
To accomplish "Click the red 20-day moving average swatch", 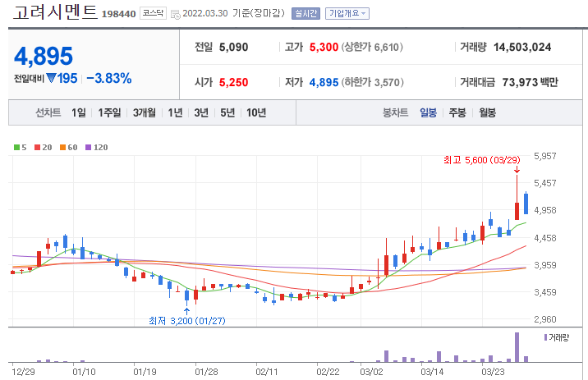I will [37, 147].
